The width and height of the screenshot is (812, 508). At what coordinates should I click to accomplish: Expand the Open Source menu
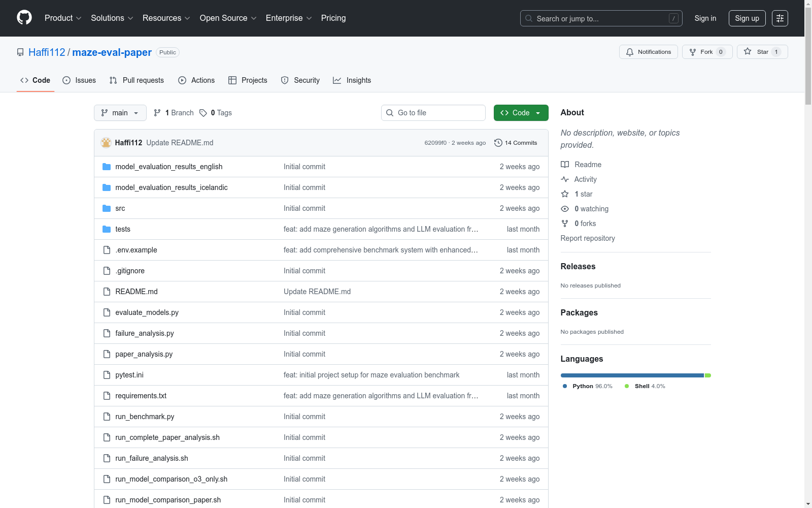pyautogui.click(x=228, y=18)
